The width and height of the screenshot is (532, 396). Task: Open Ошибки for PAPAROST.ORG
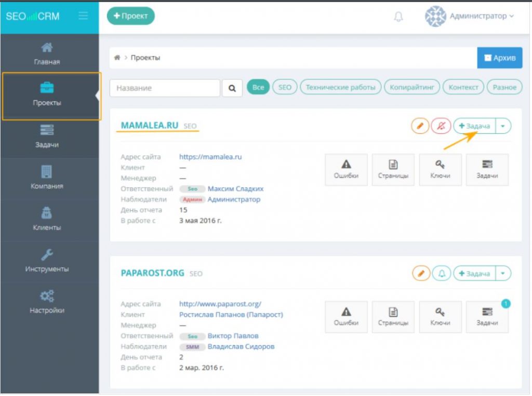(346, 317)
